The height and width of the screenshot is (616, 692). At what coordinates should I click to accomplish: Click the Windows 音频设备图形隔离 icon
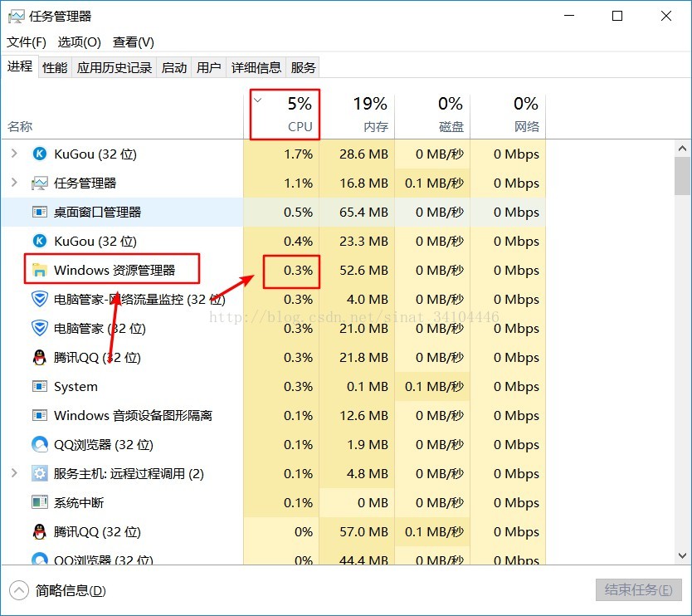(x=40, y=415)
